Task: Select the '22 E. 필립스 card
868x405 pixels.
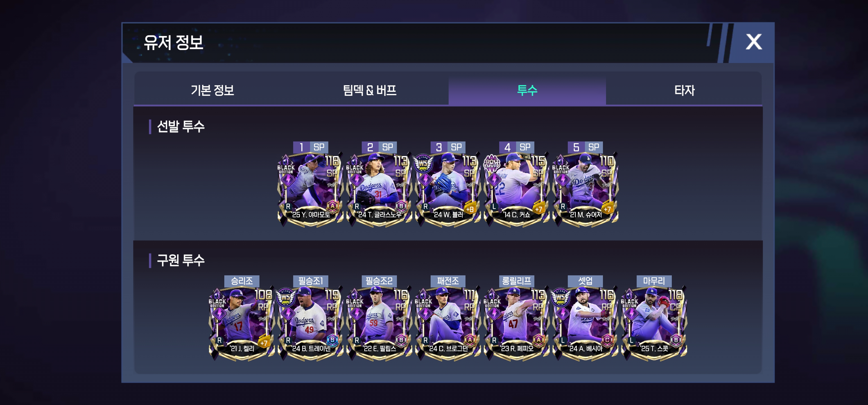Action: (x=379, y=323)
